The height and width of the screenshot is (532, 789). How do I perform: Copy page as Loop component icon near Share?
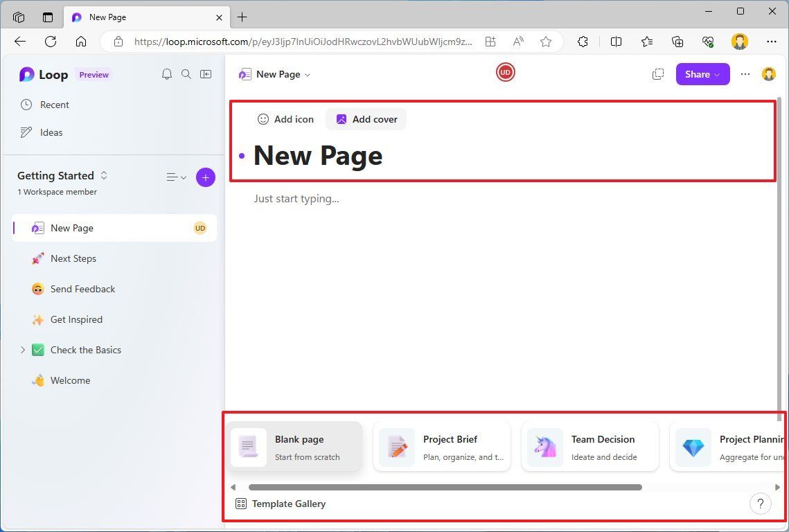[x=657, y=73]
